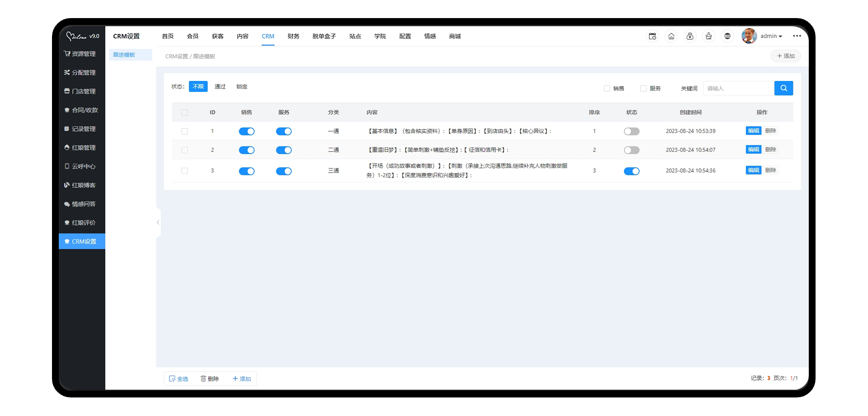Click the calendar schedule icon in header
Image resolution: width=868 pixels, height=416 pixels.
[652, 36]
